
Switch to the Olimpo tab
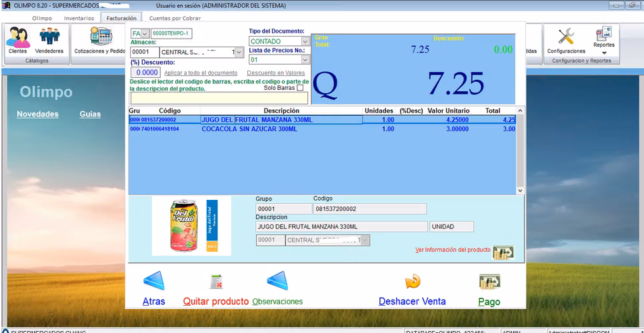coord(42,18)
